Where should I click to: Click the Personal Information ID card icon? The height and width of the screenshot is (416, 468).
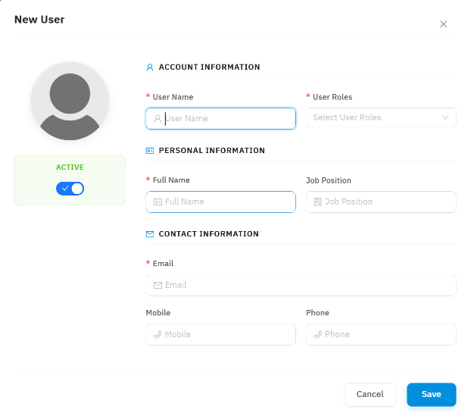[150, 151]
